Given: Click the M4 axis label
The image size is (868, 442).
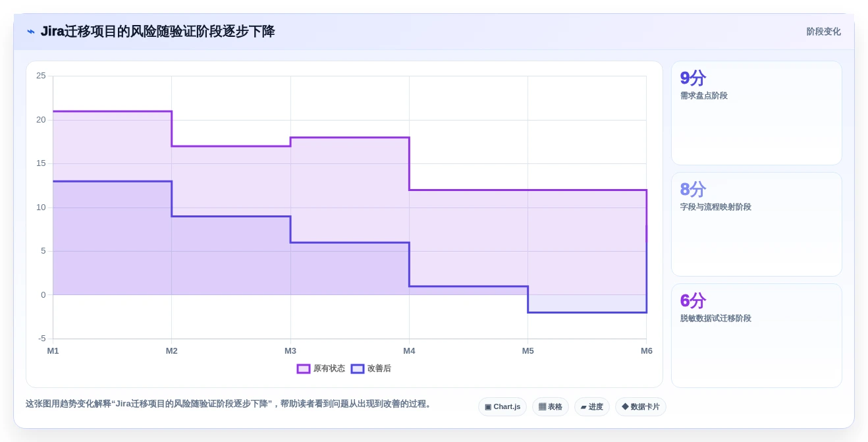Looking at the screenshot, I should pos(409,351).
